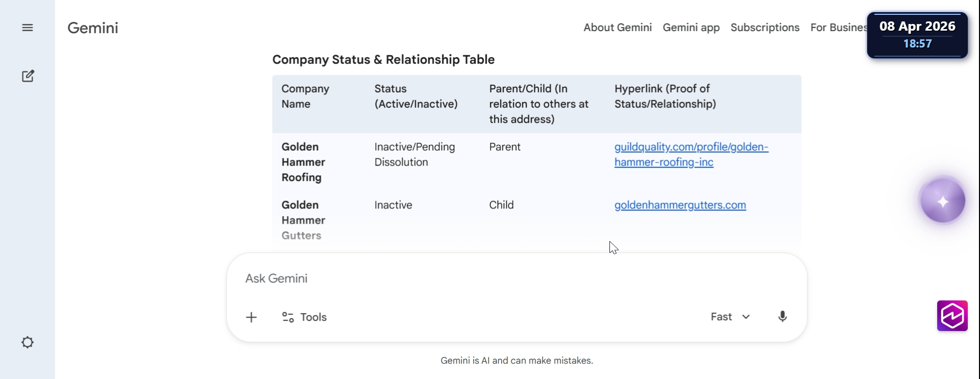The image size is (980, 379).
Task: Follow the goldenhammergutters.com link
Action: 680,205
